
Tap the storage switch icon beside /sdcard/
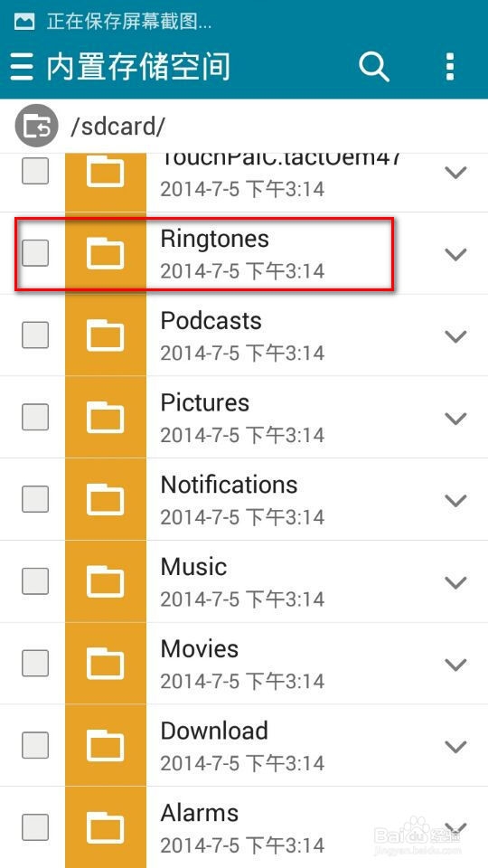[36, 126]
